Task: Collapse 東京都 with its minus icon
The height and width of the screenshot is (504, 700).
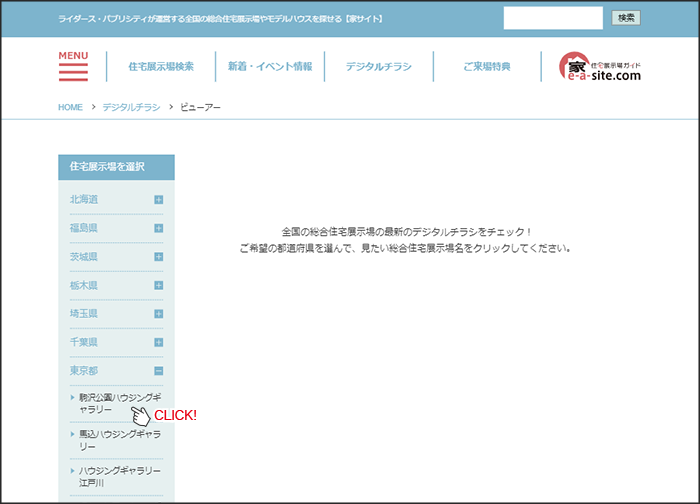Action: point(158,371)
